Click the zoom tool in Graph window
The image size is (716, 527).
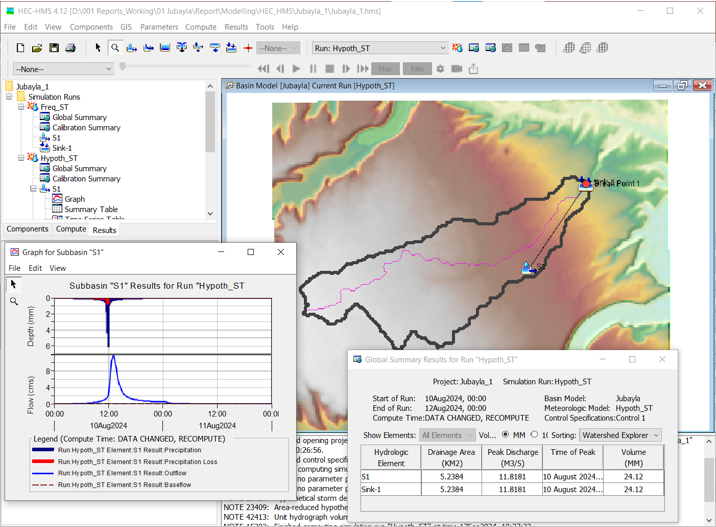pyautogui.click(x=14, y=301)
